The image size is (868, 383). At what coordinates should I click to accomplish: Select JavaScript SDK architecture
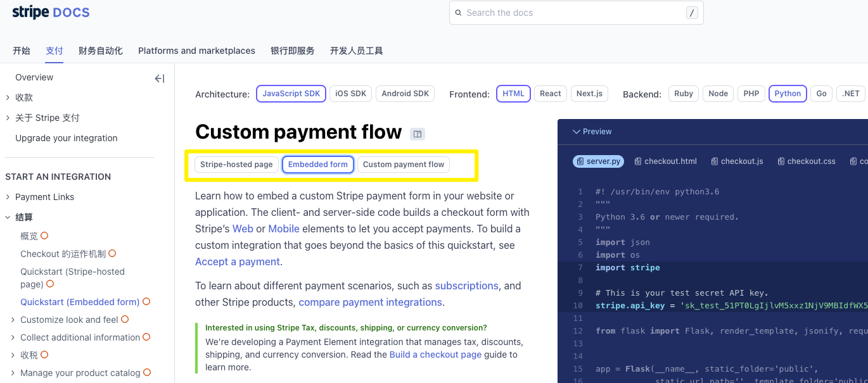291,94
